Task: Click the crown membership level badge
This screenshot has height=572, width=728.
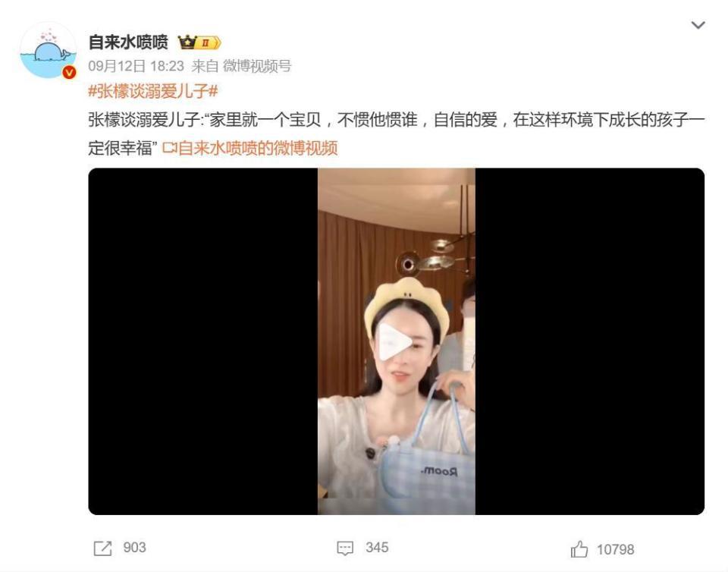Action: (x=199, y=42)
